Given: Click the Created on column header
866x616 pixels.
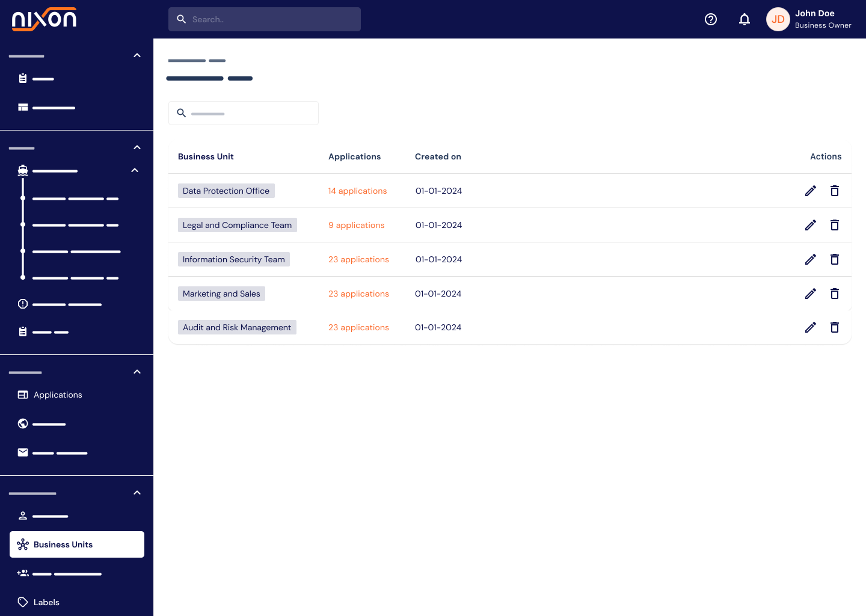Looking at the screenshot, I should (438, 156).
